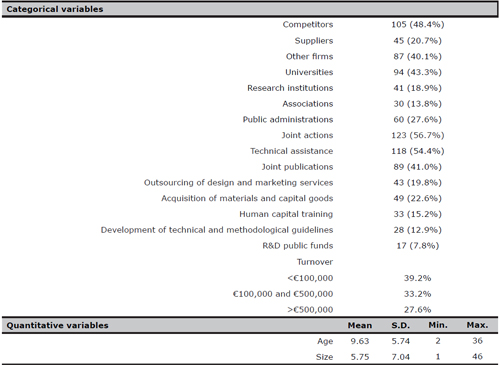Select the 'S.D.' column header
The height and width of the screenshot is (365, 500).
point(401,325)
